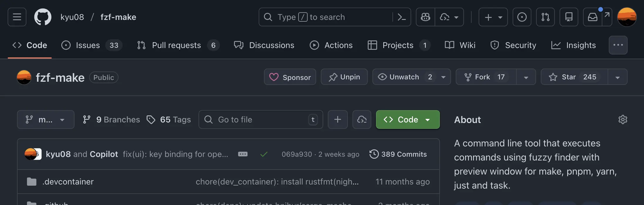Image resolution: width=644 pixels, height=205 pixels.
Task: Open your issues circle icon
Action: pos(522,17)
